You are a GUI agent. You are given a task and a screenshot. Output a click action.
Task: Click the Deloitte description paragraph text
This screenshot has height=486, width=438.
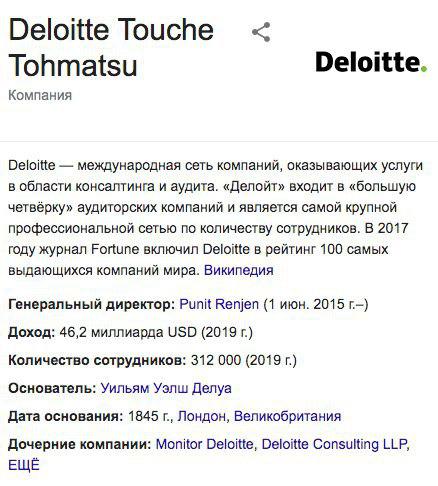[215, 218]
